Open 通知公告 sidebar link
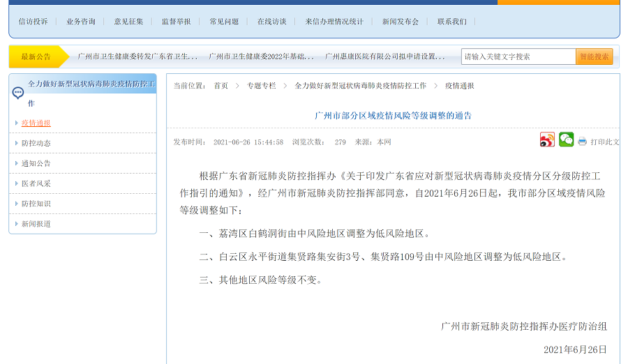628x364 pixels. coord(36,163)
